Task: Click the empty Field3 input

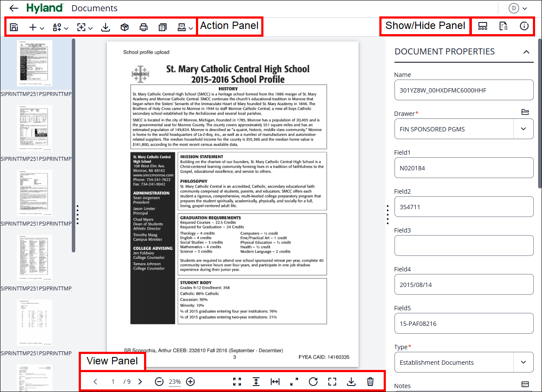Action: click(x=464, y=246)
